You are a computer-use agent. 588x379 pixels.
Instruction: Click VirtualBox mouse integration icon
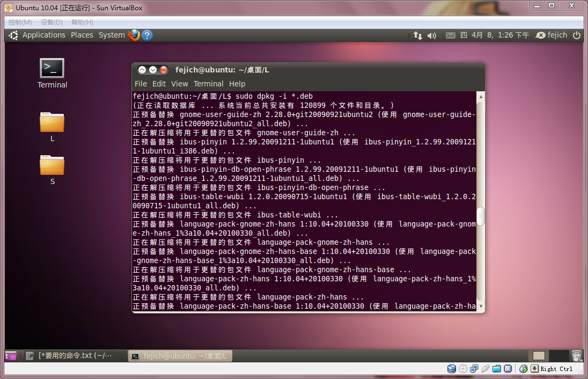pyautogui.click(x=523, y=369)
